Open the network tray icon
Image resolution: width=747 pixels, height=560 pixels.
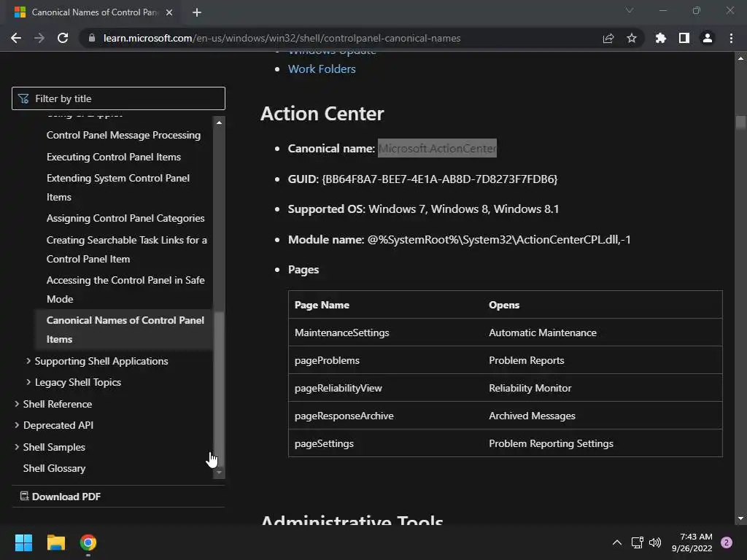(x=637, y=542)
